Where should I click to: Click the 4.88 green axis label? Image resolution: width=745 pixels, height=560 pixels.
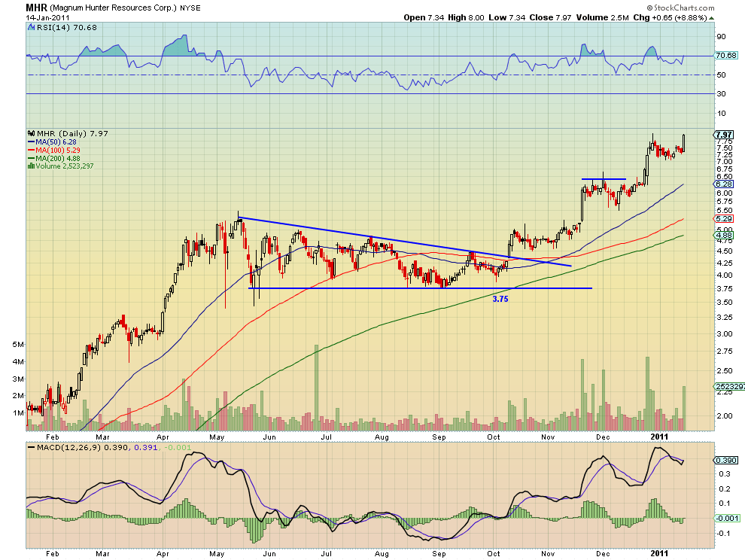pos(724,236)
